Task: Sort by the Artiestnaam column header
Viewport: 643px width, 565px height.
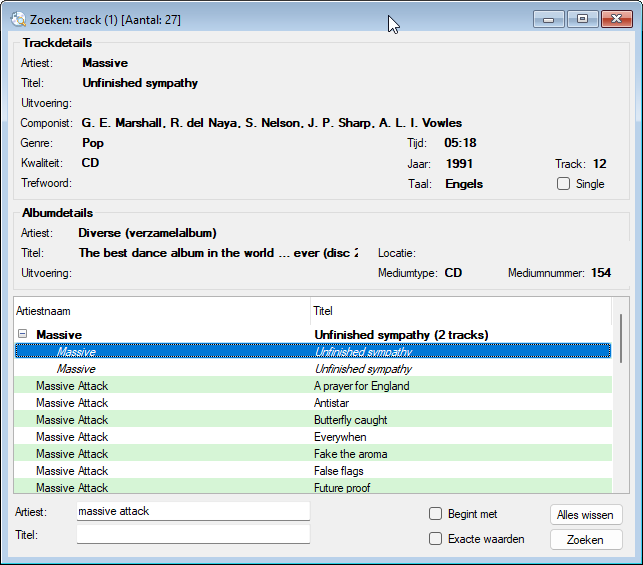Action: point(162,311)
